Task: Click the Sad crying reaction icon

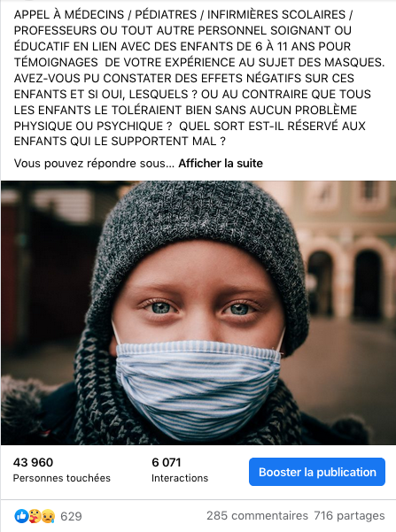Action: [48, 516]
